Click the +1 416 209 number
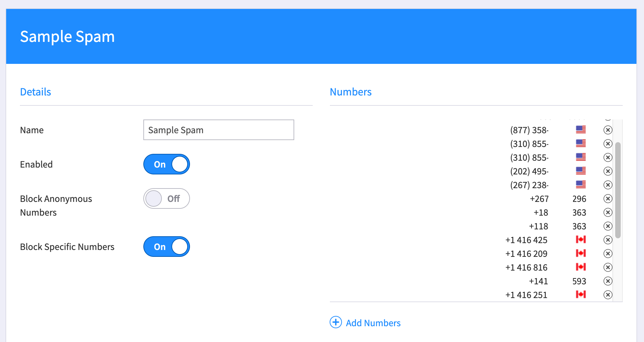The width and height of the screenshot is (644, 342). click(x=526, y=253)
